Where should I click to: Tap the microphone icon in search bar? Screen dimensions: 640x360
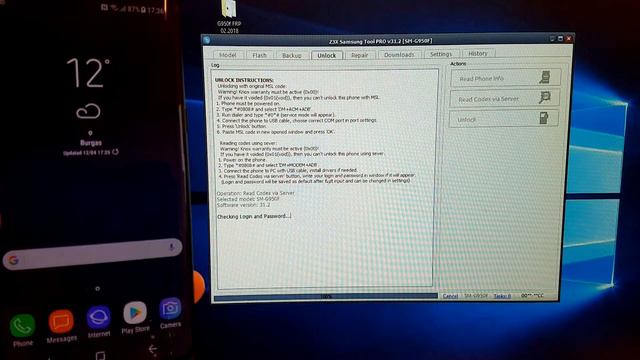(x=171, y=247)
